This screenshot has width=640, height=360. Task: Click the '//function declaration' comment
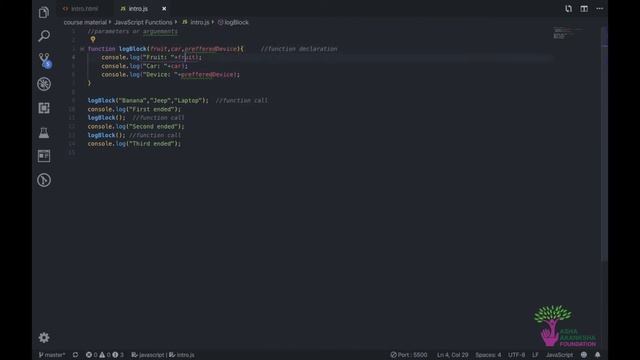(x=299, y=49)
